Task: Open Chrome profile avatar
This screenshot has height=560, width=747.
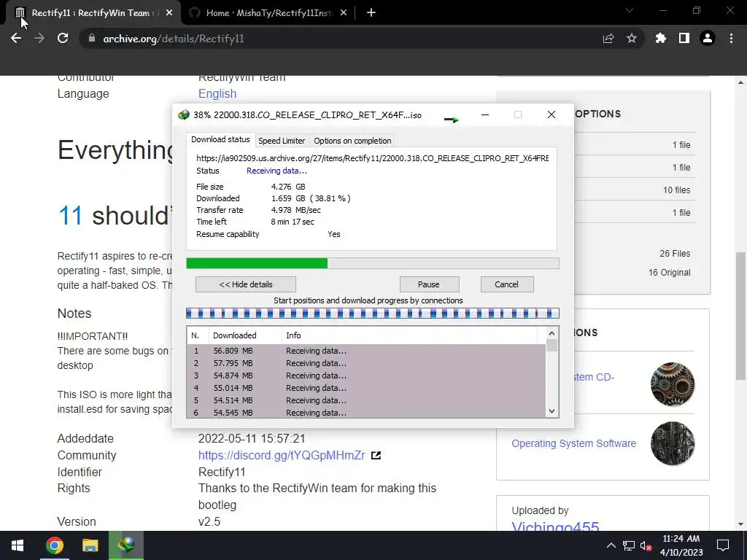Action: (x=707, y=39)
